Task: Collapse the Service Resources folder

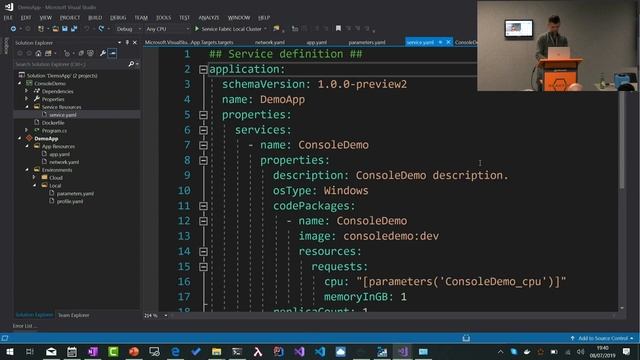Action: [27, 107]
